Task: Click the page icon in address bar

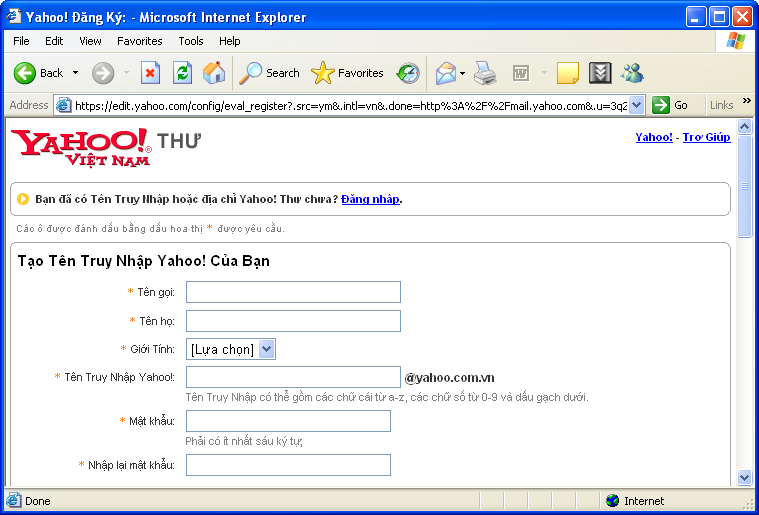Action: coord(64,106)
